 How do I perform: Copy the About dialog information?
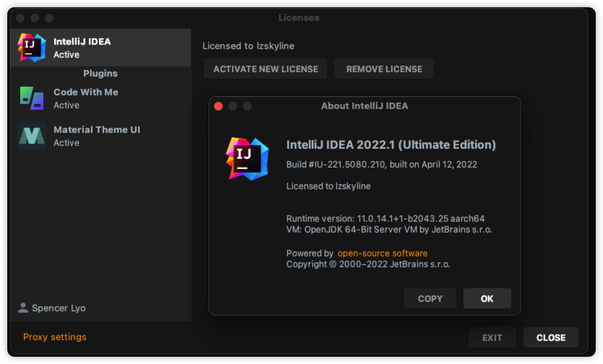point(430,298)
